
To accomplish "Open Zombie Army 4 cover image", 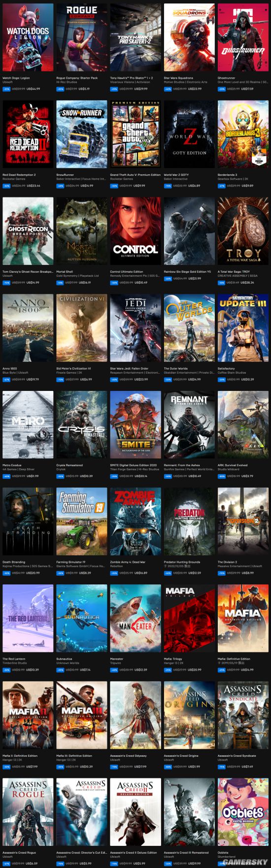I will tap(135, 522).
